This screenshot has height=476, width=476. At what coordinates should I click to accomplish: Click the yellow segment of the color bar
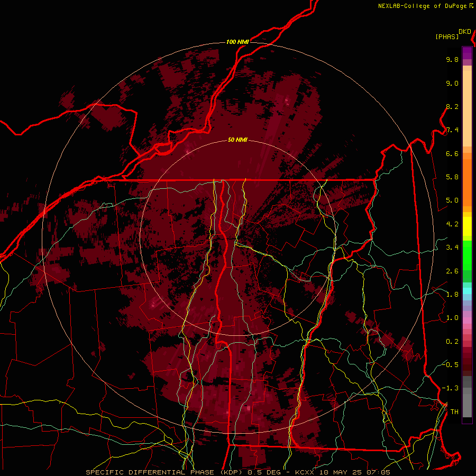pyautogui.click(x=467, y=226)
